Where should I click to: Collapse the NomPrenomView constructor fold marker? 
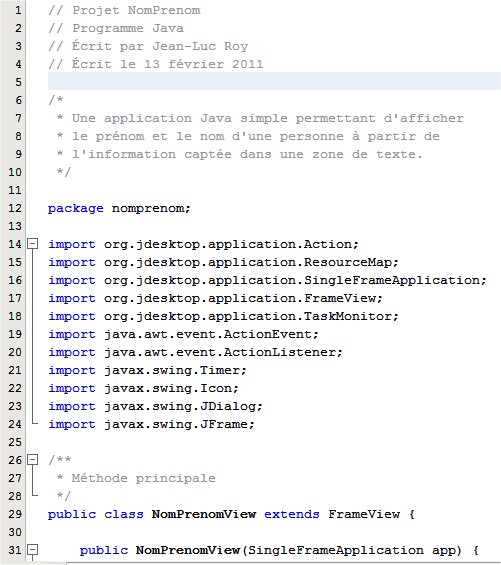32,550
